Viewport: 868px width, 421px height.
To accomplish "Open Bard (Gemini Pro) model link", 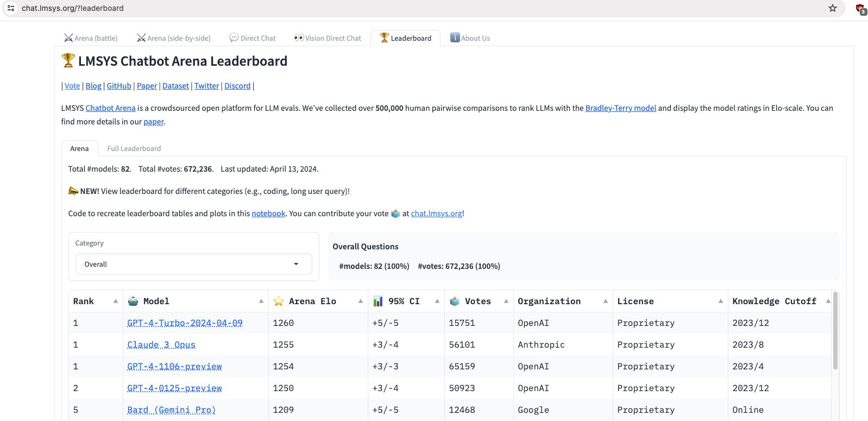I will [171, 410].
